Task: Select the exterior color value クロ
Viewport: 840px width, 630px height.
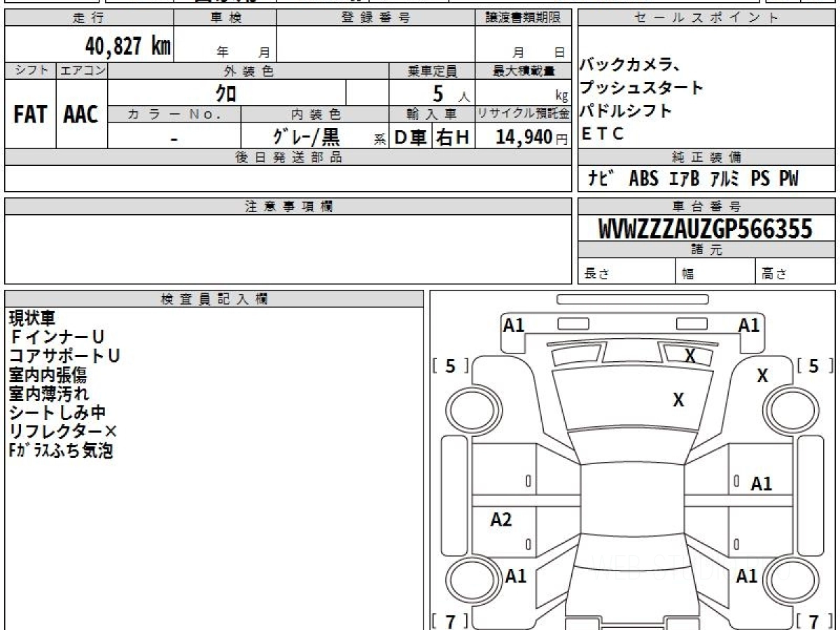Action: [x=227, y=92]
